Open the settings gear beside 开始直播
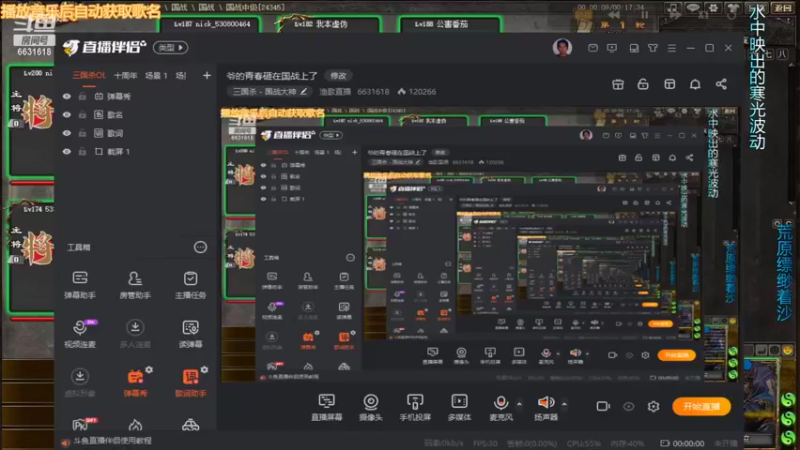 tap(653, 407)
